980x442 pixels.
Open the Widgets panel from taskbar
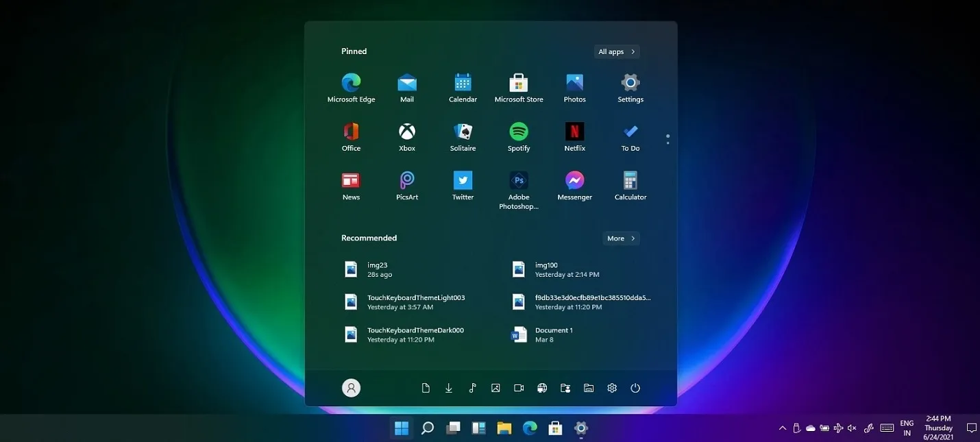478,428
